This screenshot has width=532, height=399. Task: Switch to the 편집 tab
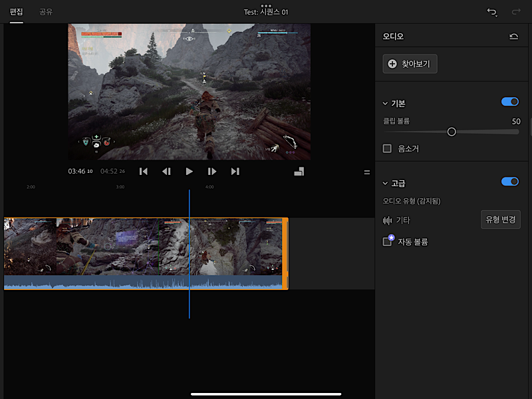(16, 12)
